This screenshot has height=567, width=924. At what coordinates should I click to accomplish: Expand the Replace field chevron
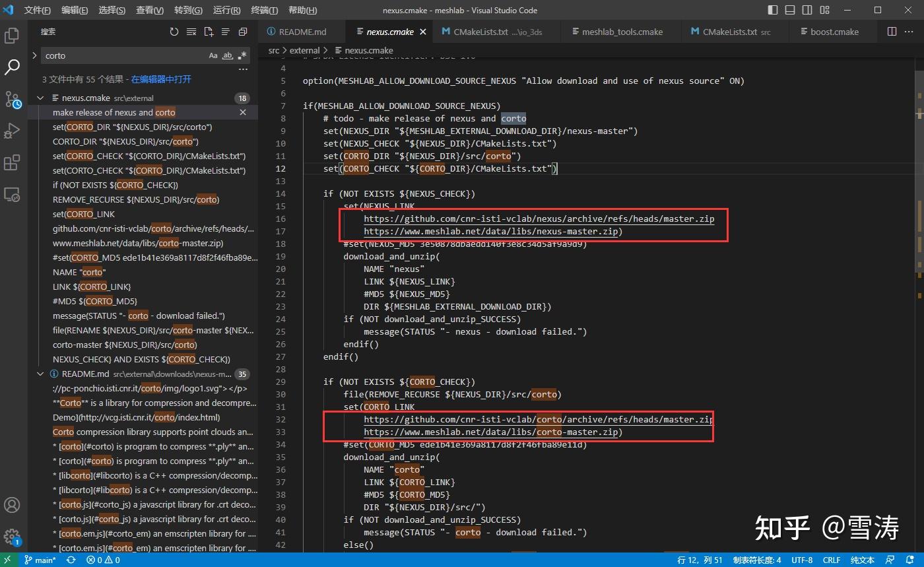click(x=34, y=55)
